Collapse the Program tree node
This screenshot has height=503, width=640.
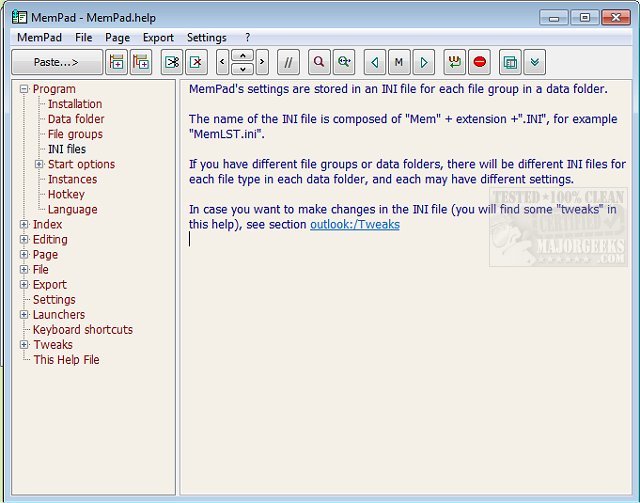24,89
